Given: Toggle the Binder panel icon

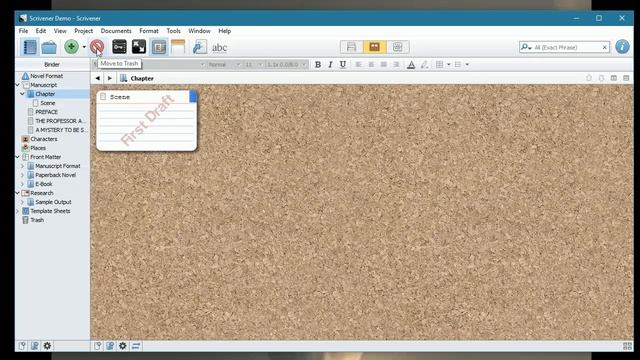Looking at the screenshot, I should 29,47.
